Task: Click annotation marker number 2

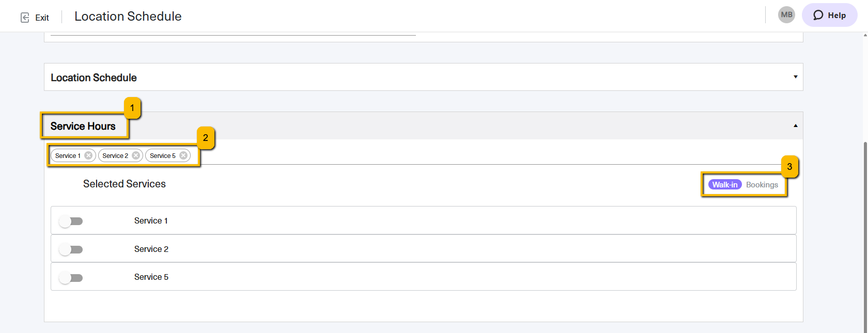Action: point(206,138)
